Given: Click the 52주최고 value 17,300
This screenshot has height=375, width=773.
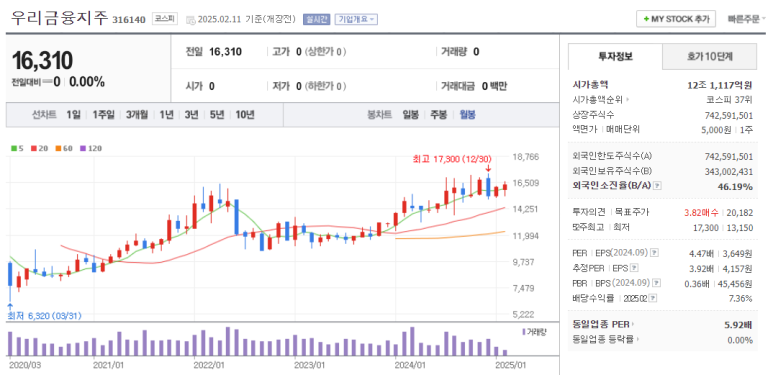Looking at the screenshot, I should 707,227.
